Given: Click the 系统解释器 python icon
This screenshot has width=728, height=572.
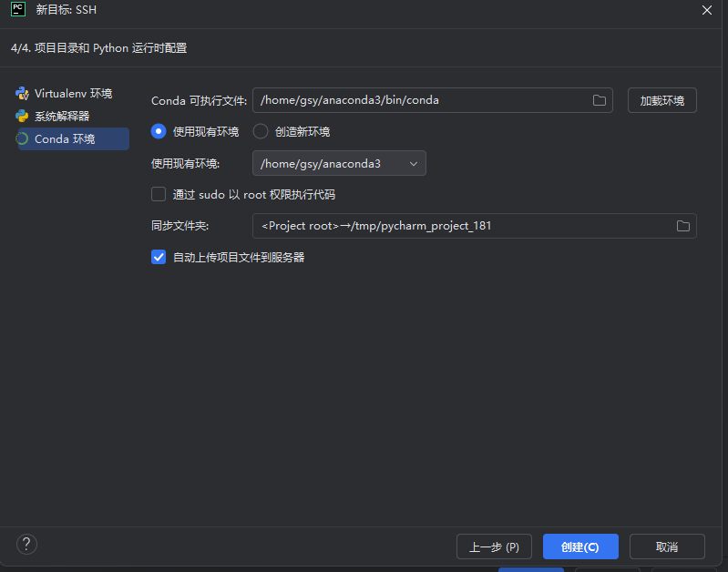Looking at the screenshot, I should (22, 116).
